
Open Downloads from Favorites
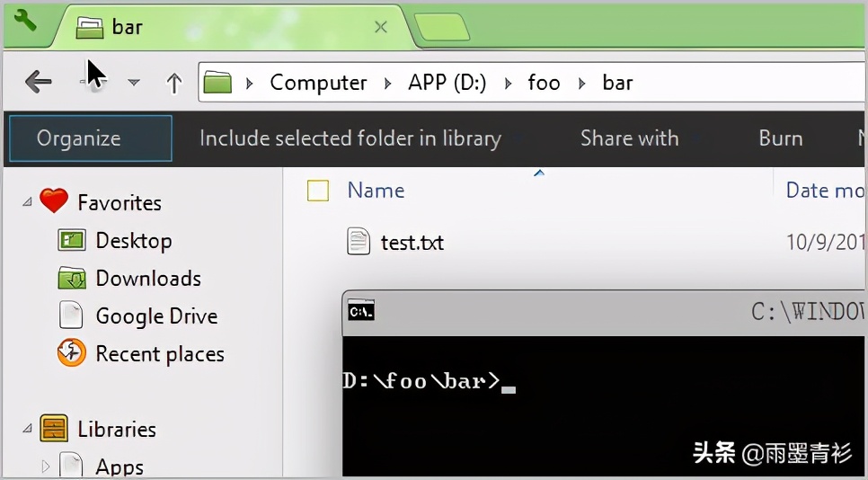point(148,279)
